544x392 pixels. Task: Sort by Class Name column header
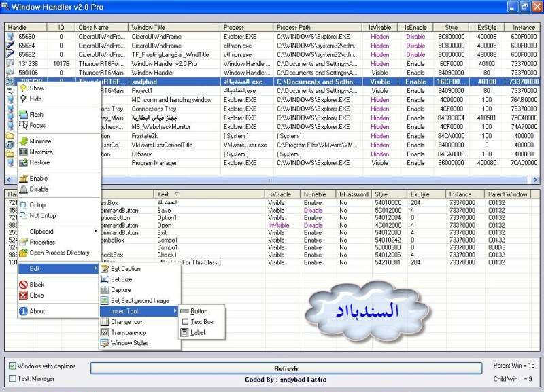click(x=101, y=27)
